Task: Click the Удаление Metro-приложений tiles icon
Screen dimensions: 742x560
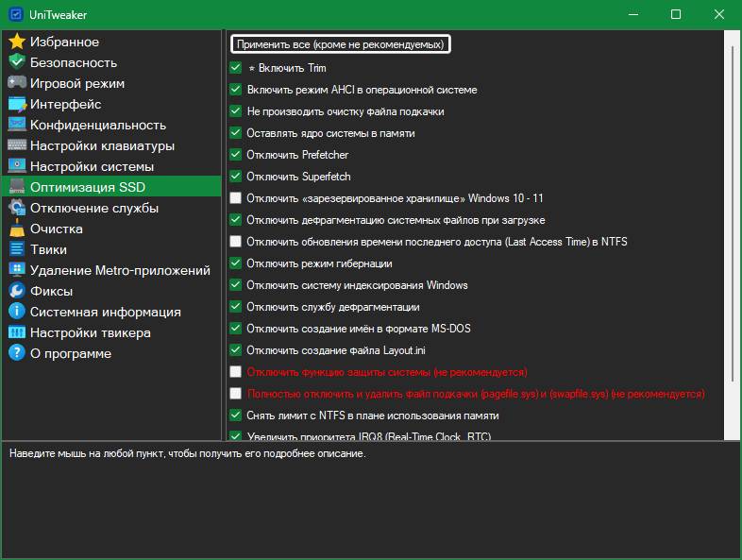Action: click(16, 270)
